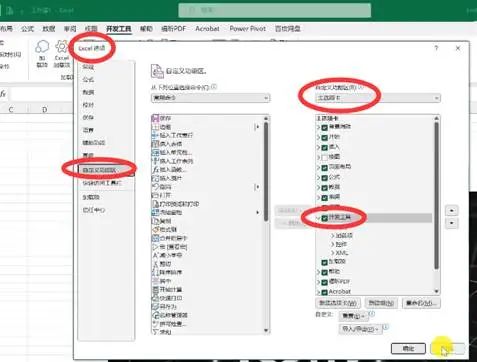477x362 pixels.
Task: Toggle the 页面布局 tab checkbox
Action: (x=325, y=168)
